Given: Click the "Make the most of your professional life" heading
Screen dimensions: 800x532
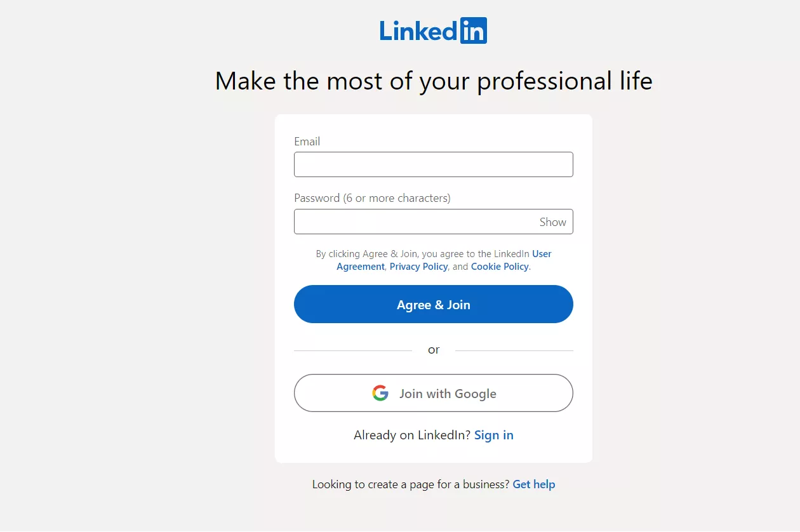Looking at the screenshot, I should click(434, 81).
